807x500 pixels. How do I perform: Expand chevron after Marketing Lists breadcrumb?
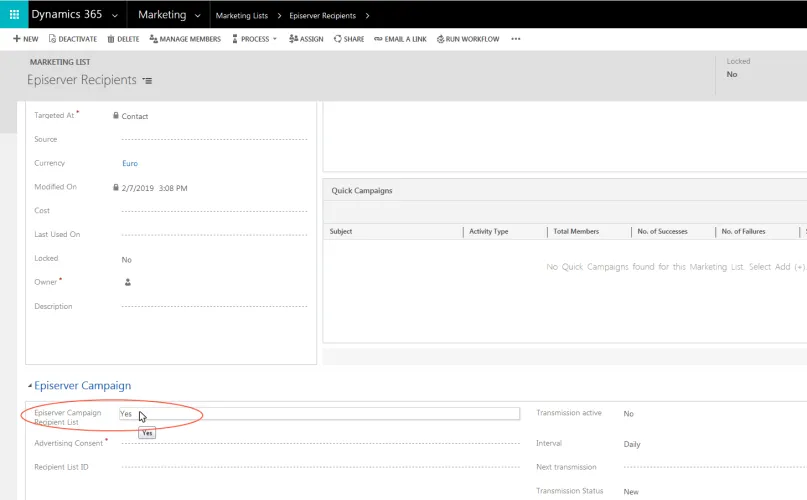(x=279, y=15)
